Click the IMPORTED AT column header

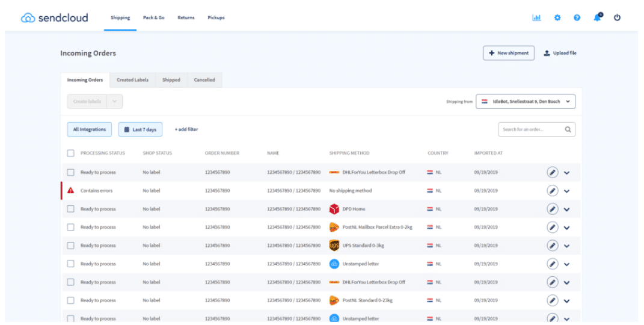489,153
